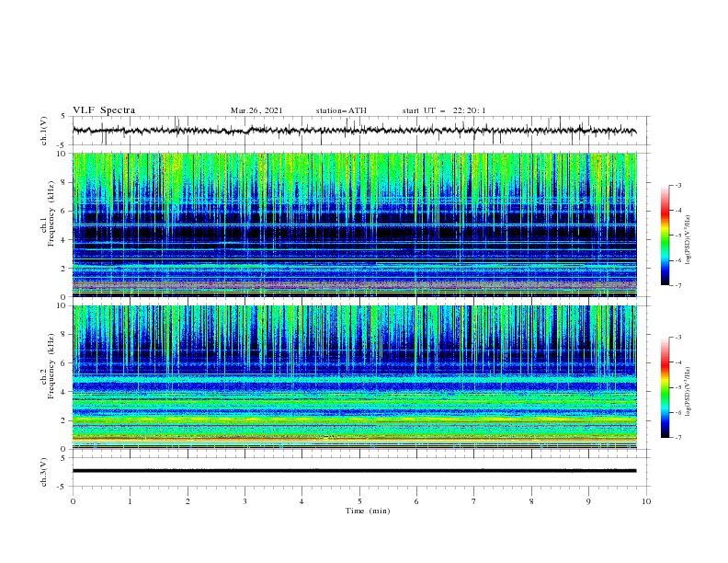The width and height of the screenshot is (728, 563).
Task: Click the ch.1 voltage waveform trace
Action: pos(355,131)
